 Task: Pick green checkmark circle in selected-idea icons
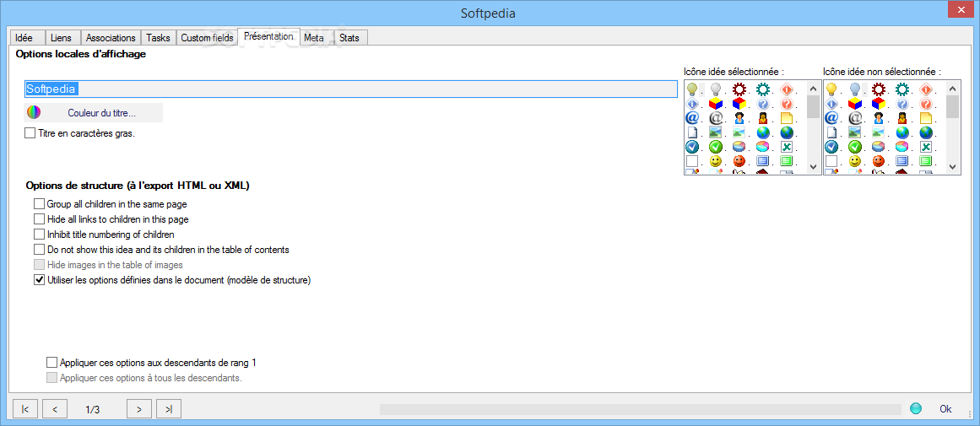click(x=715, y=148)
